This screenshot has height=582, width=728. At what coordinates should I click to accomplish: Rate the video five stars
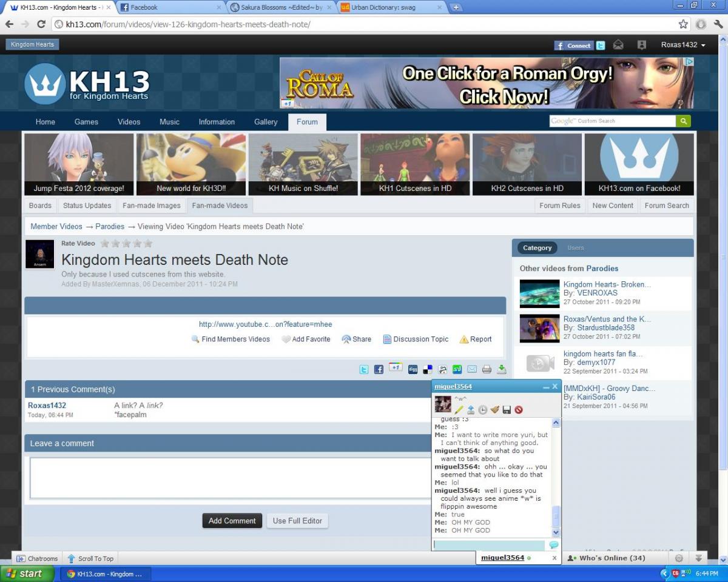click(148, 244)
